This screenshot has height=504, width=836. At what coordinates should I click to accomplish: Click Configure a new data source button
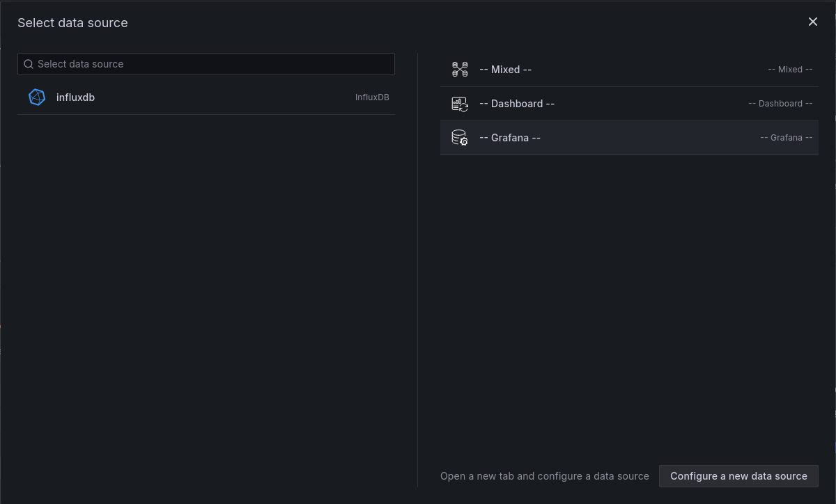tap(738, 476)
